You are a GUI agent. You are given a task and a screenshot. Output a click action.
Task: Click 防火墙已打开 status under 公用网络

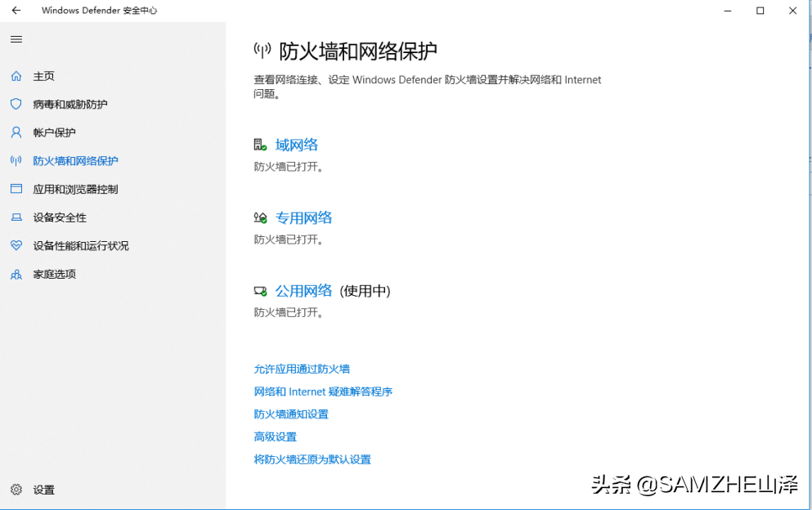(289, 313)
